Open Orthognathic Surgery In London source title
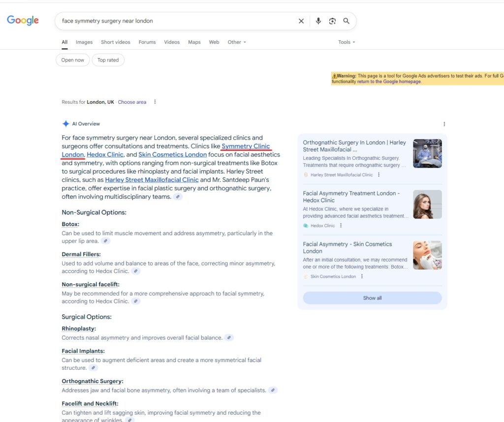This screenshot has width=504, height=422. click(x=354, y=146)
